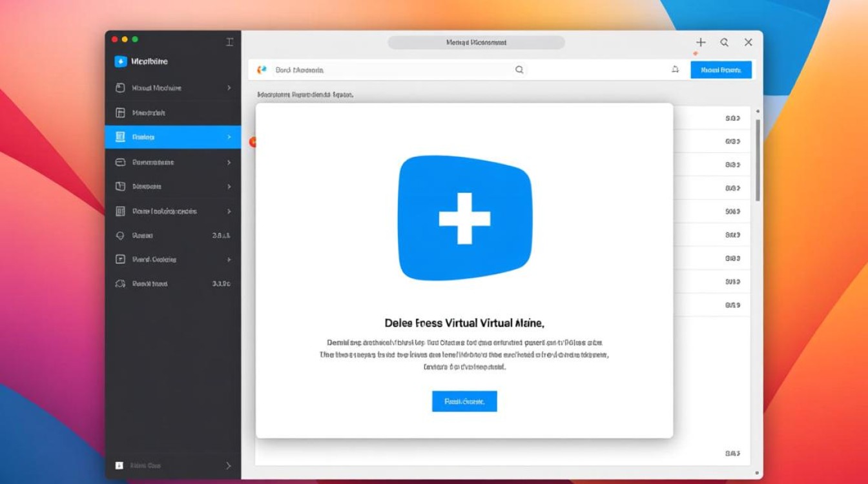The height and width of the screenshot is (484, 868).
Task: Click the circular sync arrows icon in the sidebar
Action: 120,283
